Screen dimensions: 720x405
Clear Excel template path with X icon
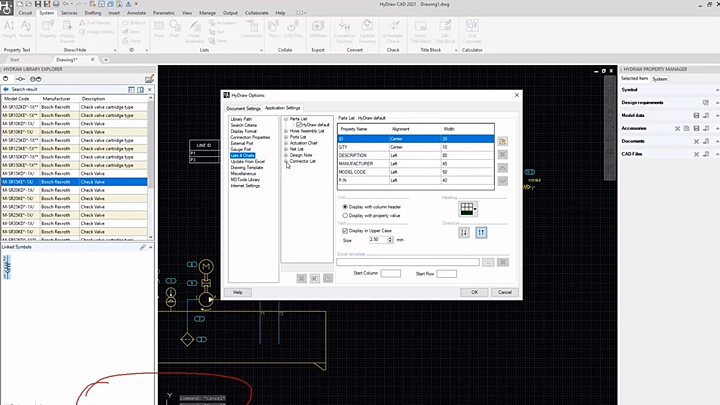[x=503, y=262]
